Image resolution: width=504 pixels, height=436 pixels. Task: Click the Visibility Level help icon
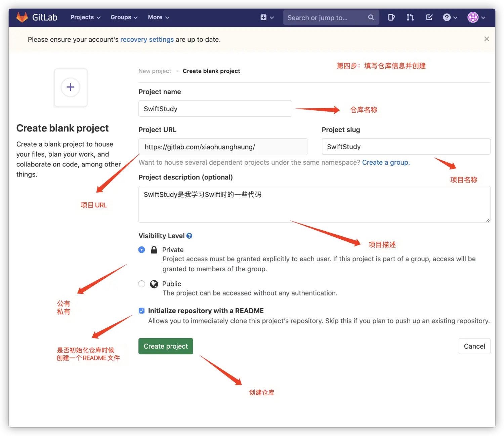coord(189,236)
